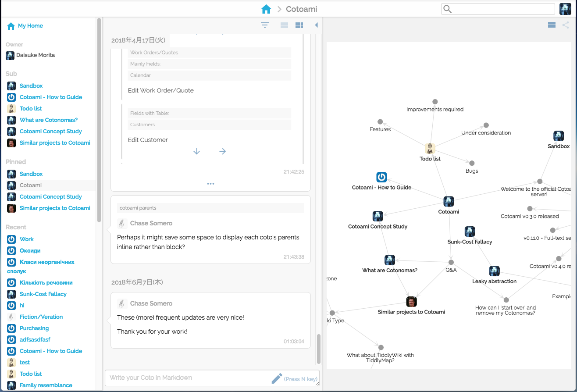Image resolution: width=577 pixels, height=392 pixels.
Task: Open recent Family resemblance
Action: pyautogui.click(x=46, y=385)
